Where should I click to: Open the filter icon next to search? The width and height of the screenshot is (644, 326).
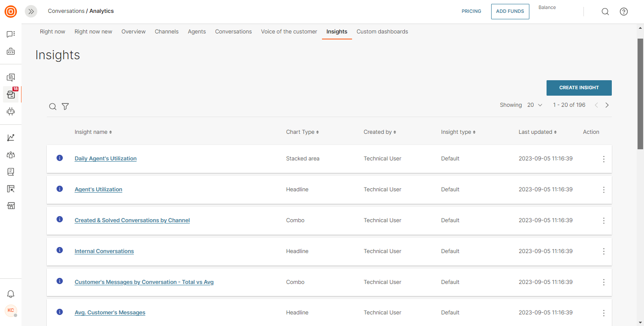point(65,106)
